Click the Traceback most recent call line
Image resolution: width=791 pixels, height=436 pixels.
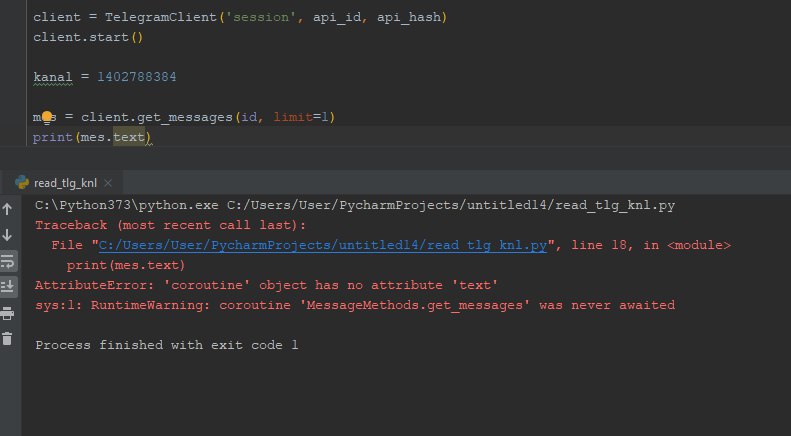coord(171,225)
